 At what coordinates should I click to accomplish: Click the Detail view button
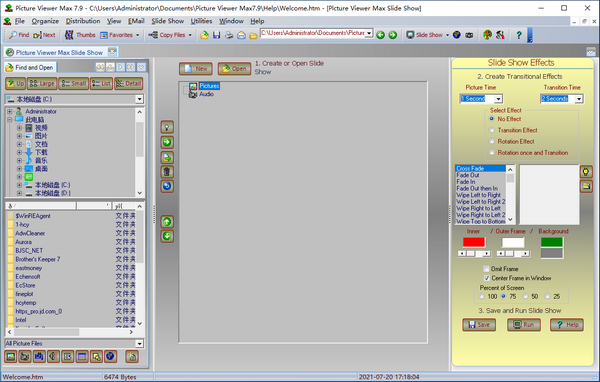[129, 83]
